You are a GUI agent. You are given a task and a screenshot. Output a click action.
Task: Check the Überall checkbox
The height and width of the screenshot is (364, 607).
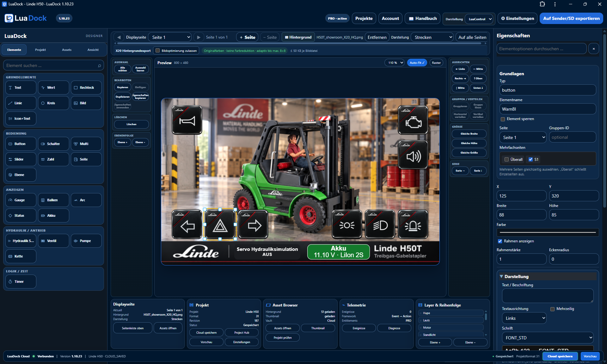(x=506, y=160)
